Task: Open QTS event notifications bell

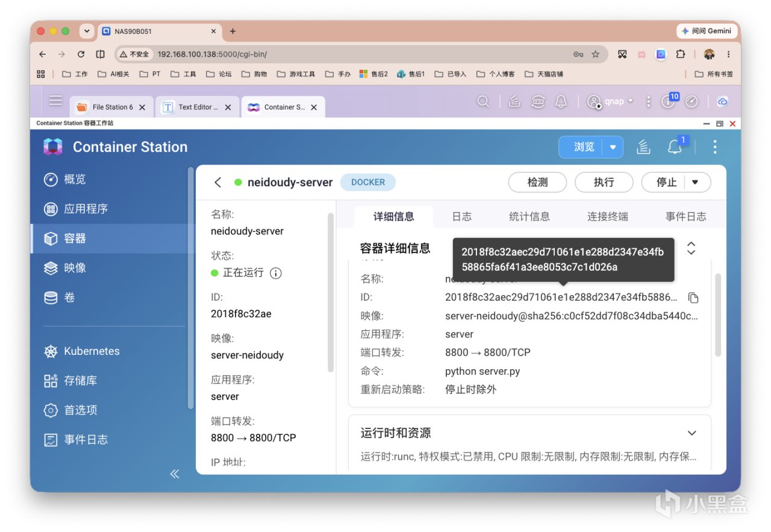Action: [x=561, y=102]
